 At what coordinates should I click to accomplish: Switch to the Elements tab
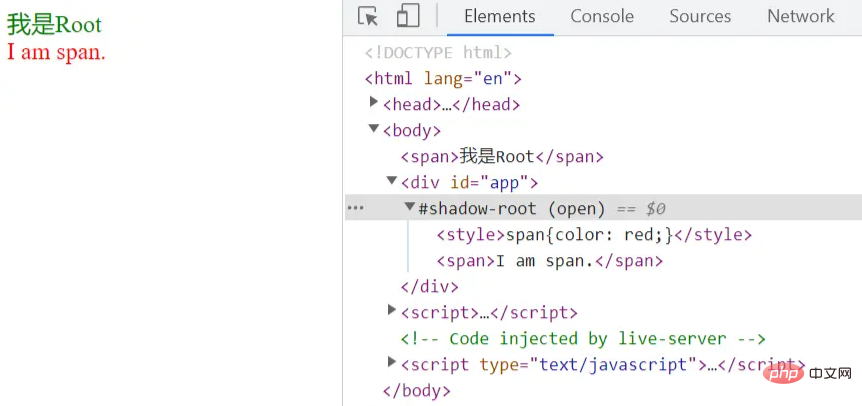[x=499, y=17]
